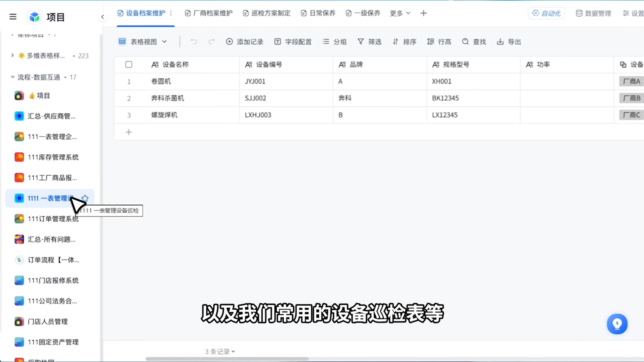Viewport: 644px width, 362px height.
Task: Switch to 巡检方案制定 tab
Action: pos(267,13)
